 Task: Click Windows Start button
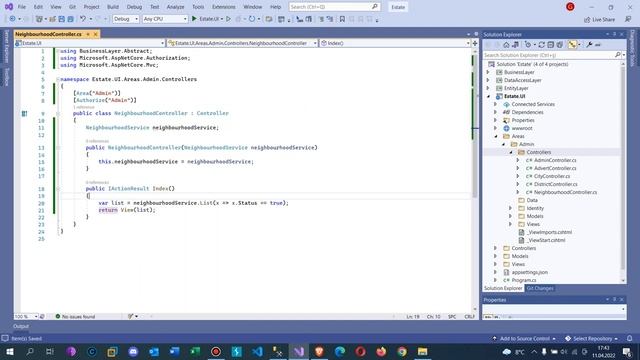point(9,351)
